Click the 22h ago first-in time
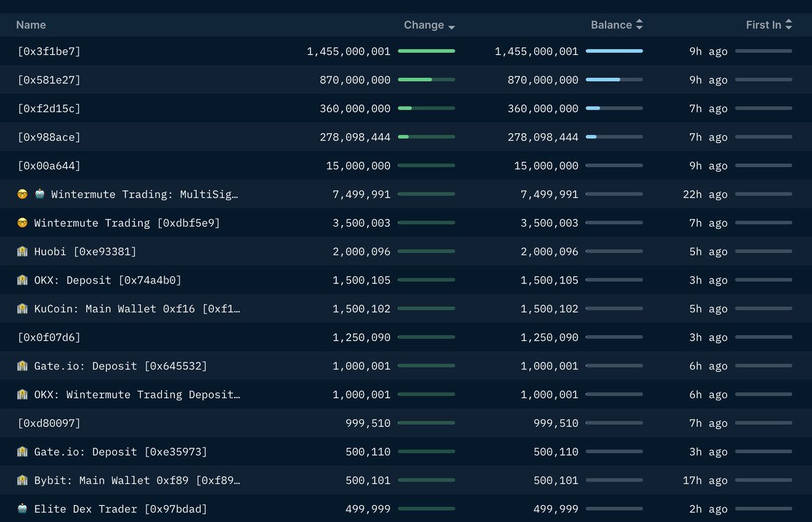Screen dimensions: 812x522 tap(705, 195)
